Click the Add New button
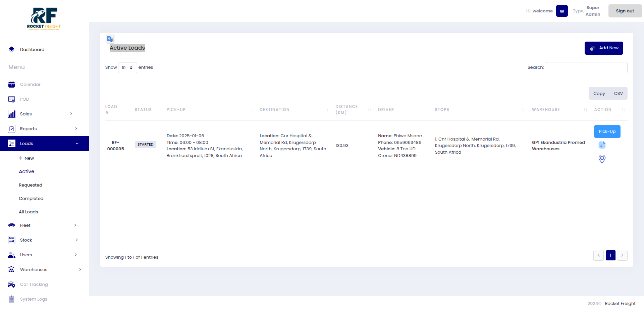644x311 pixels. click(x=603, y=48)
